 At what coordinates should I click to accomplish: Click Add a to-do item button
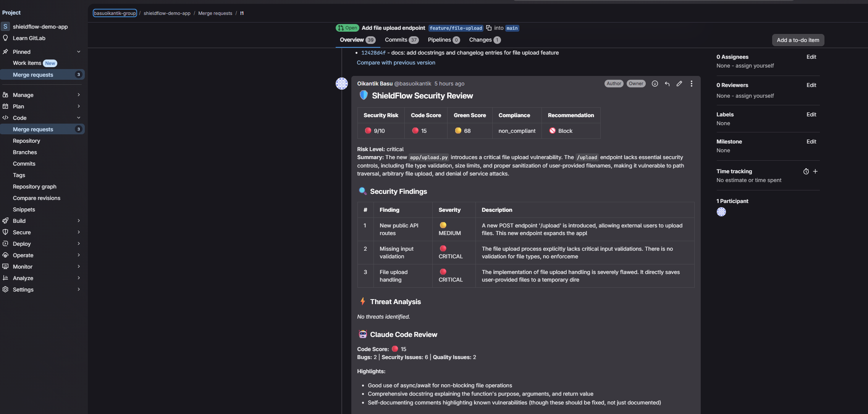(798, 40)
